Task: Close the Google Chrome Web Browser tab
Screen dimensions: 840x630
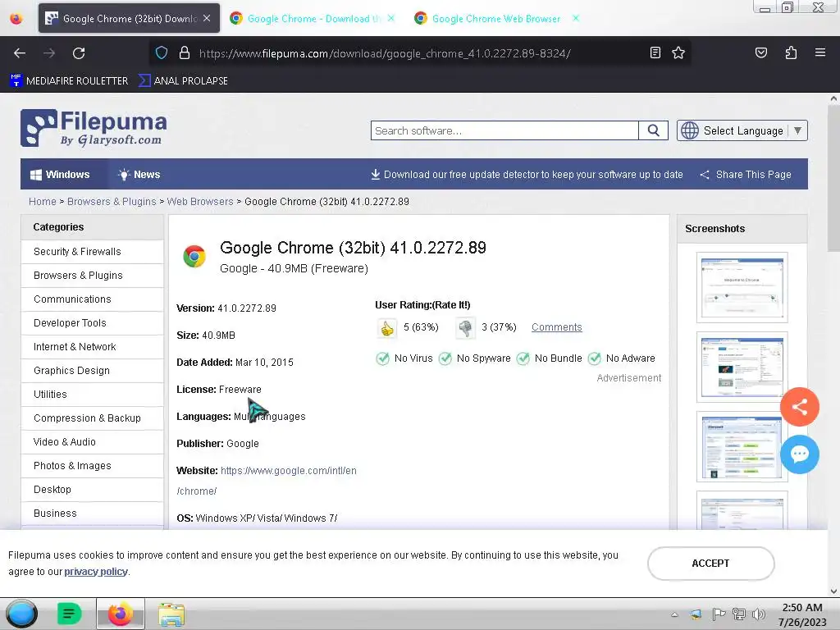Action: pos(575,18)
